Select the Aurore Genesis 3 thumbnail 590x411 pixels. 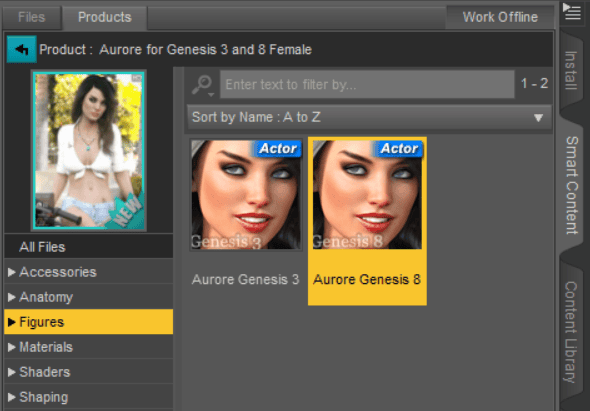point(246,194)
